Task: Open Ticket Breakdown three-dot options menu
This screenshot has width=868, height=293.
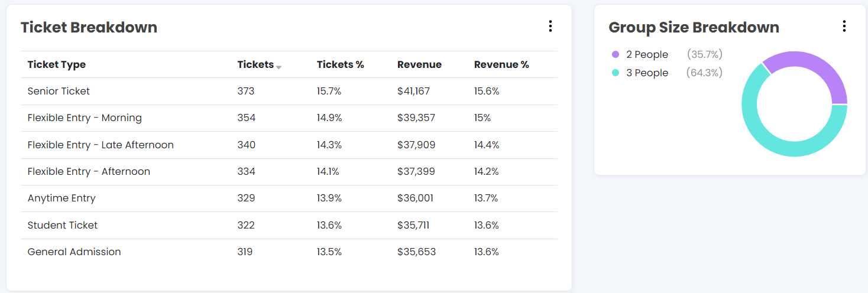Action: click(550, 26)
